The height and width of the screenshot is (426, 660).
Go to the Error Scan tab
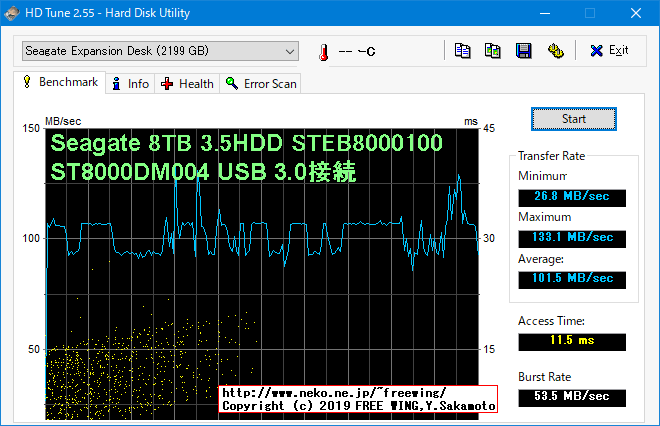[261, 84]
